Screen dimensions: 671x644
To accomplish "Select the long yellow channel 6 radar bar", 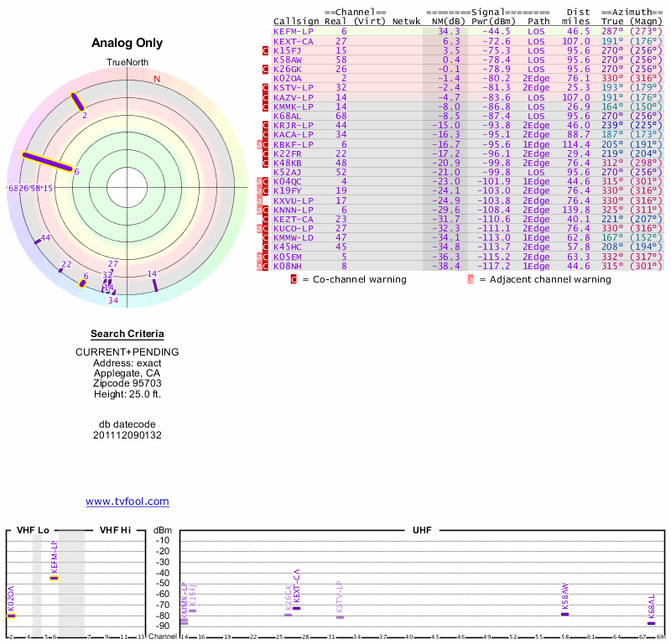I will 49,163.
